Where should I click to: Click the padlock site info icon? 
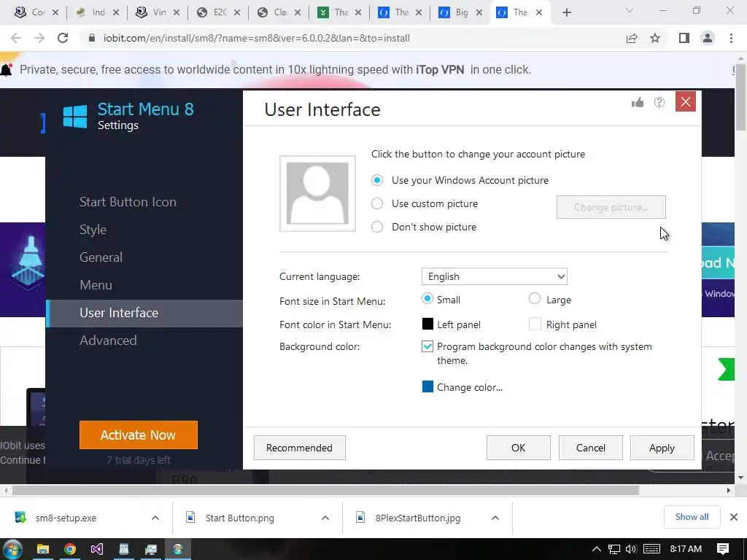point(92,38)
